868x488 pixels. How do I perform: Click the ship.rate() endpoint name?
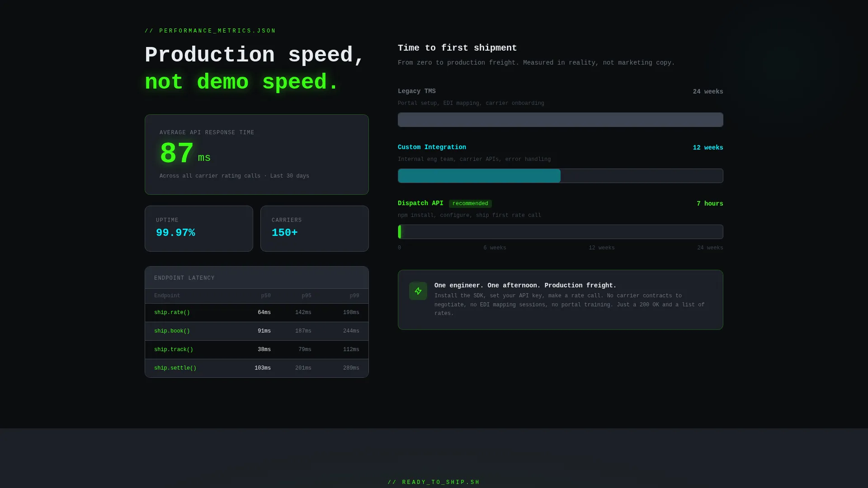172,313
